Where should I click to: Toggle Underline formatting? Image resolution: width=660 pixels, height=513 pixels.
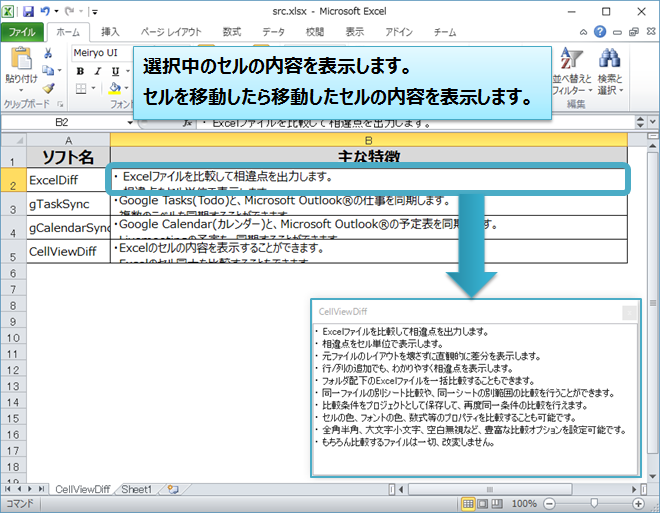click(115, 71)
